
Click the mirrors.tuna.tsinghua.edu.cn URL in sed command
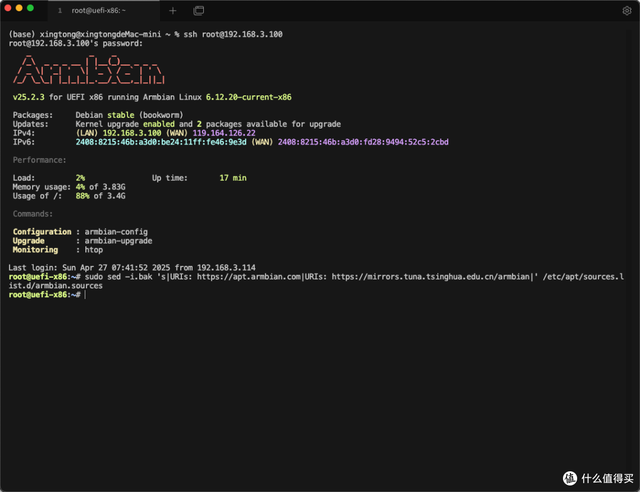[430, 277]
